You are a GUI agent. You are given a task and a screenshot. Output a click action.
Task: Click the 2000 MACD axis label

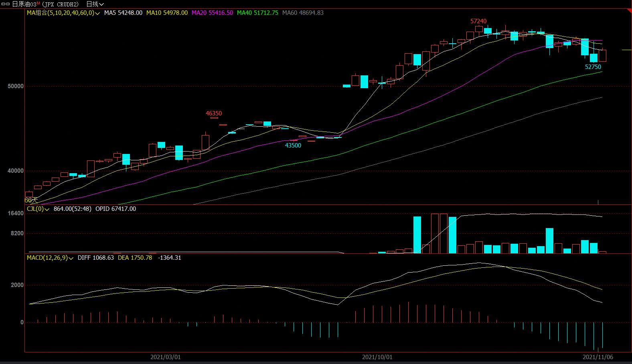pyautogui.click(x=17, y=285)
